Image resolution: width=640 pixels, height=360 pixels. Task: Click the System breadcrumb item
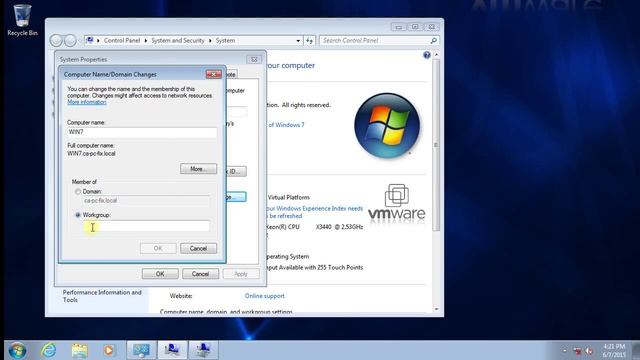tap(225, 40)
